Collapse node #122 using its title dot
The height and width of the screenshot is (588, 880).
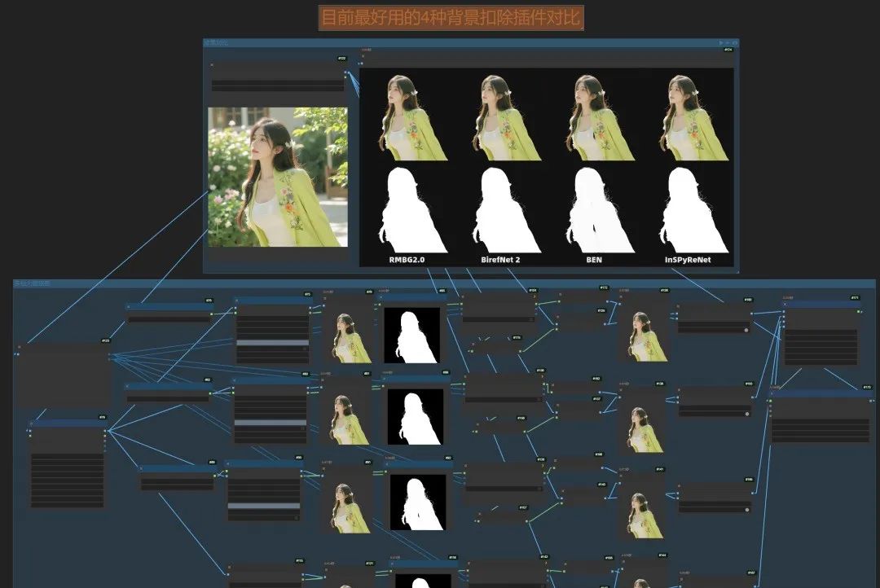[212, 64]
